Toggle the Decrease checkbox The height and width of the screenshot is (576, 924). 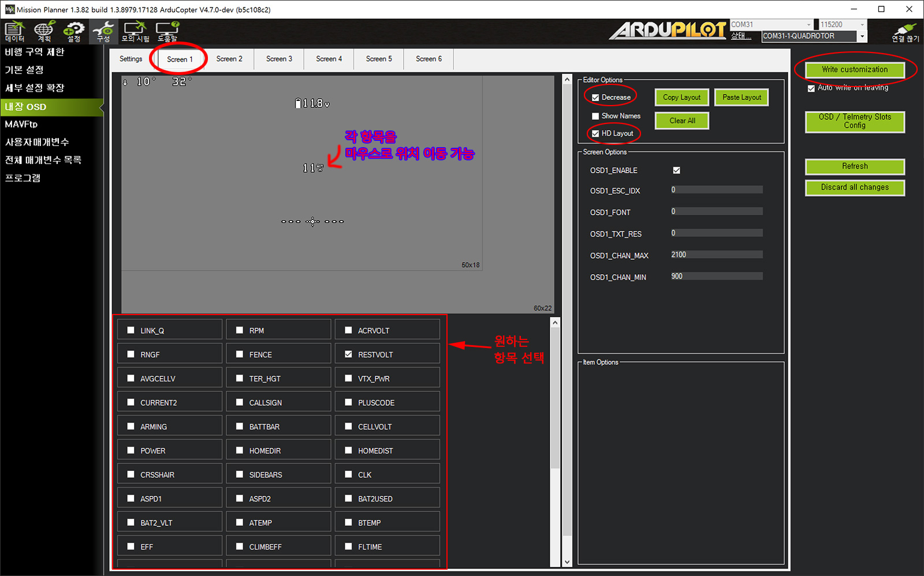coord(595,98)
